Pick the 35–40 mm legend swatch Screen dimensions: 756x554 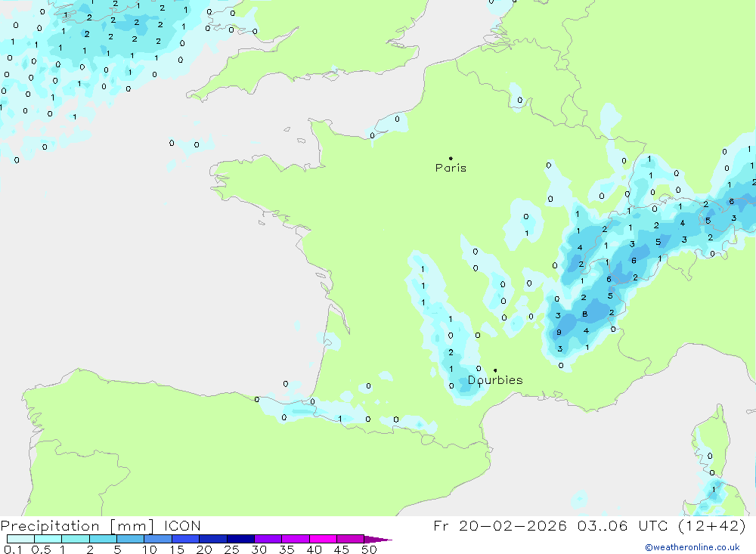[x=295, y=539]
